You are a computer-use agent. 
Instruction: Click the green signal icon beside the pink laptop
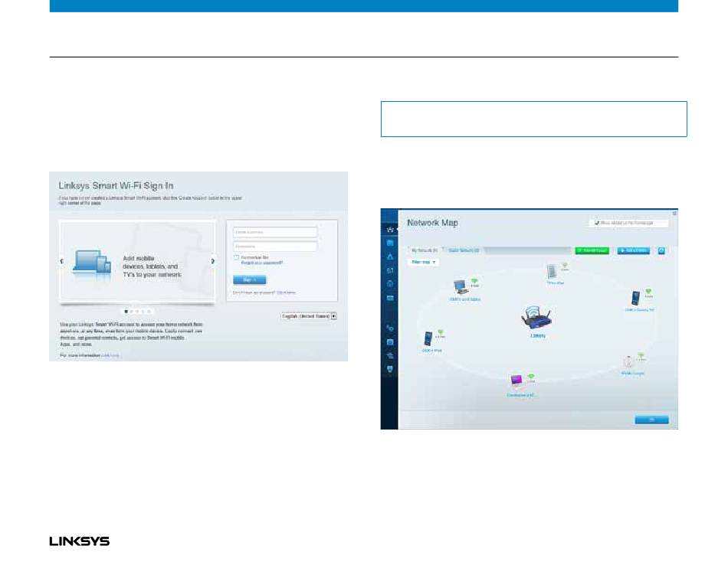531,377
